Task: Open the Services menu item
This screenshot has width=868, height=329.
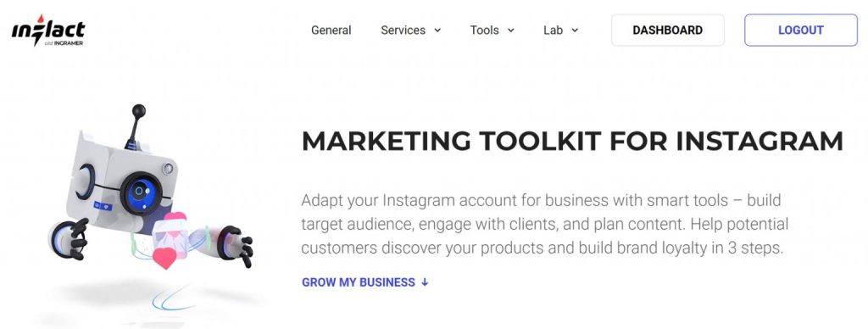Action: 403,31
